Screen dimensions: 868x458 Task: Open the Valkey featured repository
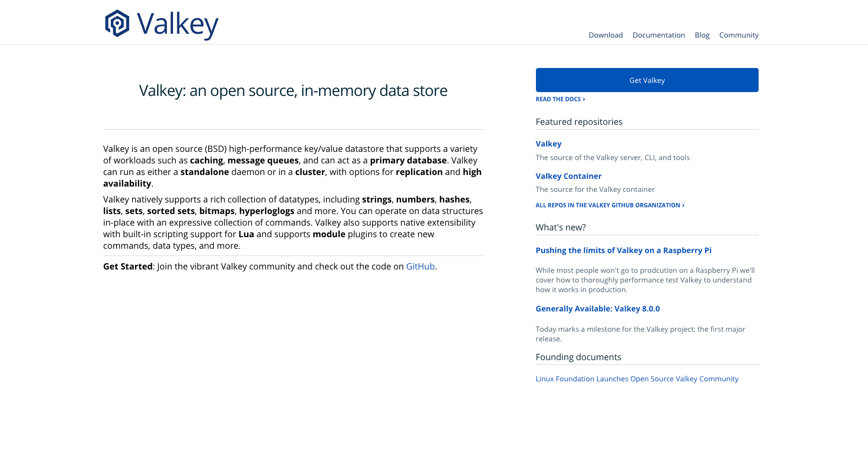click(548, 144)
